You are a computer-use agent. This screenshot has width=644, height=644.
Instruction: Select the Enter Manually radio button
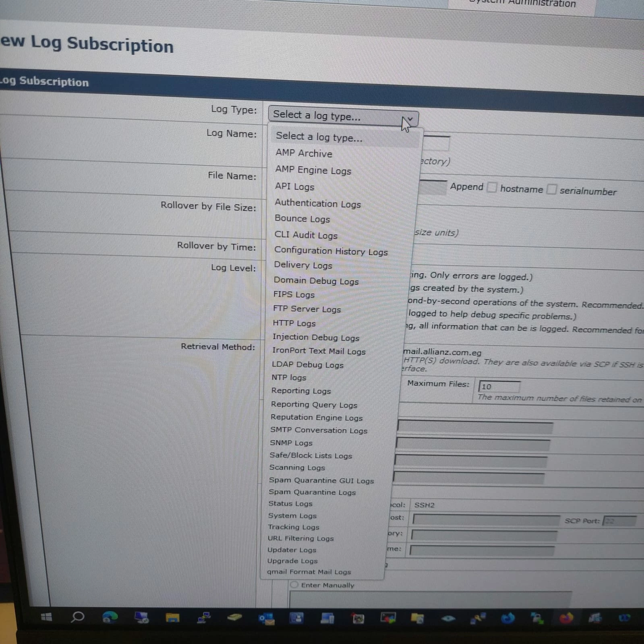[x=294, y=584]
